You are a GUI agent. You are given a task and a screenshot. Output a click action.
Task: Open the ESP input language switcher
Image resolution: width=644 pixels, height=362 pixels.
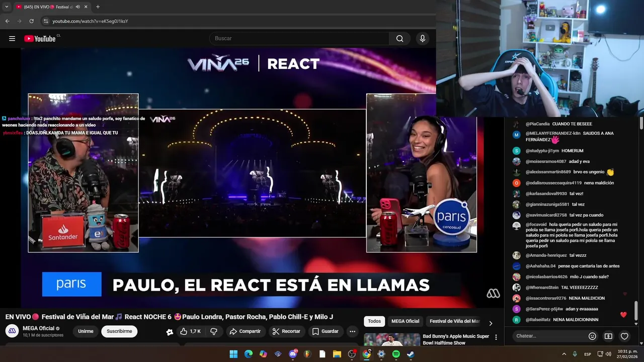[x=588, y=354]
